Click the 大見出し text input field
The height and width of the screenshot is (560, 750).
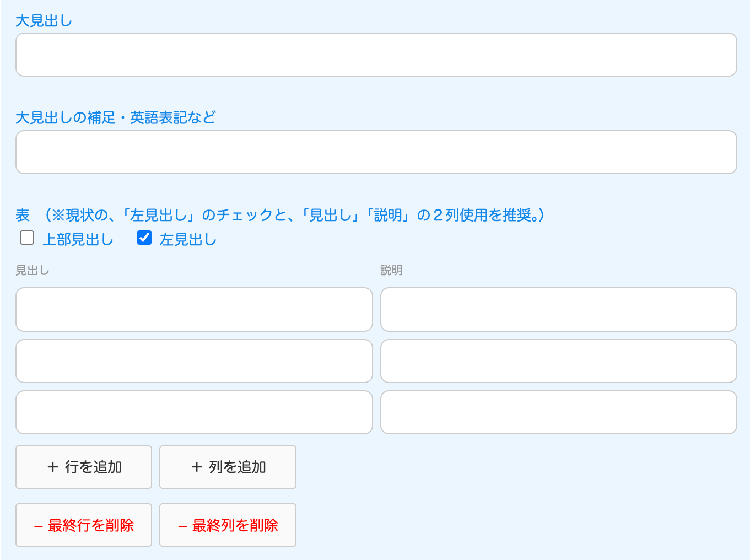pos(376,55)
